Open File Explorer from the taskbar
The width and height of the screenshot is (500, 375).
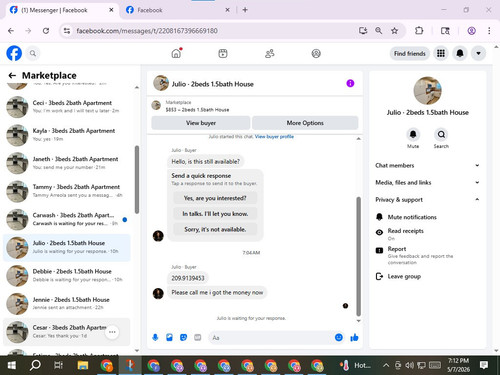click(x=83, y=365)
